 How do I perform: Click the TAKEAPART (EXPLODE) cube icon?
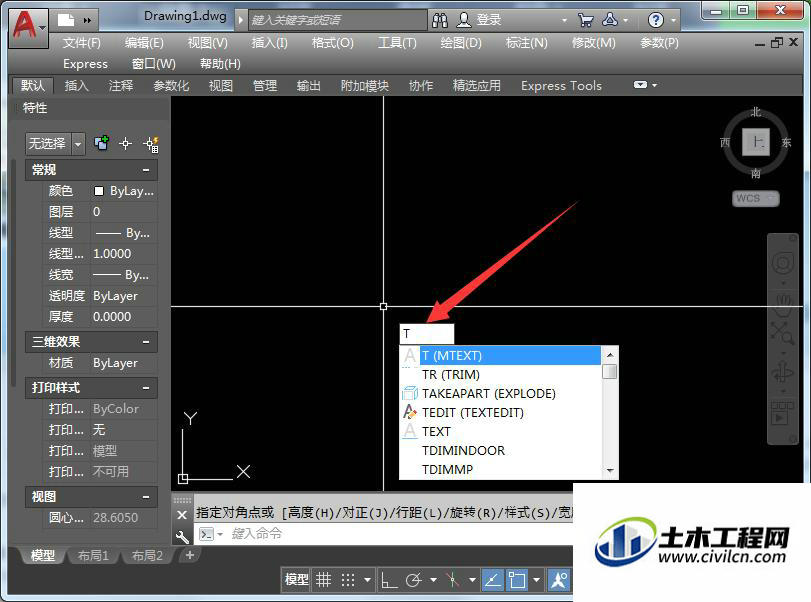(410, 393)
